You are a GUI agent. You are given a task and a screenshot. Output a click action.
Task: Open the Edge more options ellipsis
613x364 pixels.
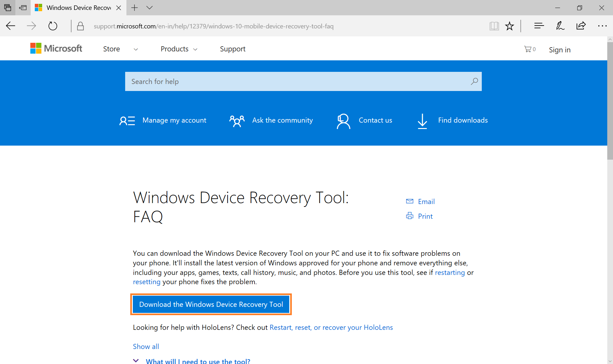(602, 26)
